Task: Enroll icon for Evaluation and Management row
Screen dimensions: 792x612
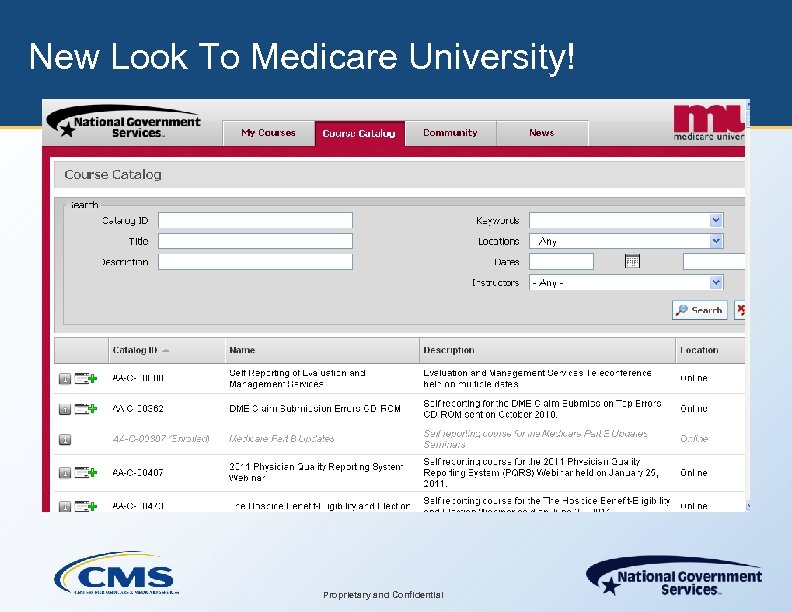Action: pyautogui.click(x=86, y=378)
